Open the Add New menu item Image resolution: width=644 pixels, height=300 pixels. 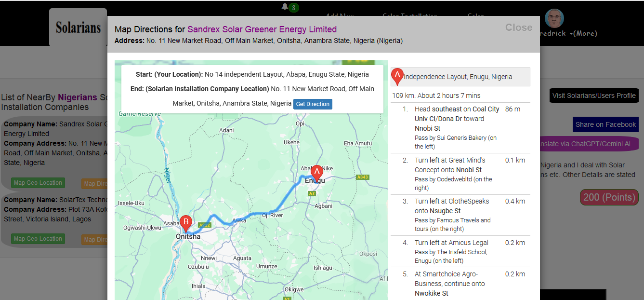[340, 16]
